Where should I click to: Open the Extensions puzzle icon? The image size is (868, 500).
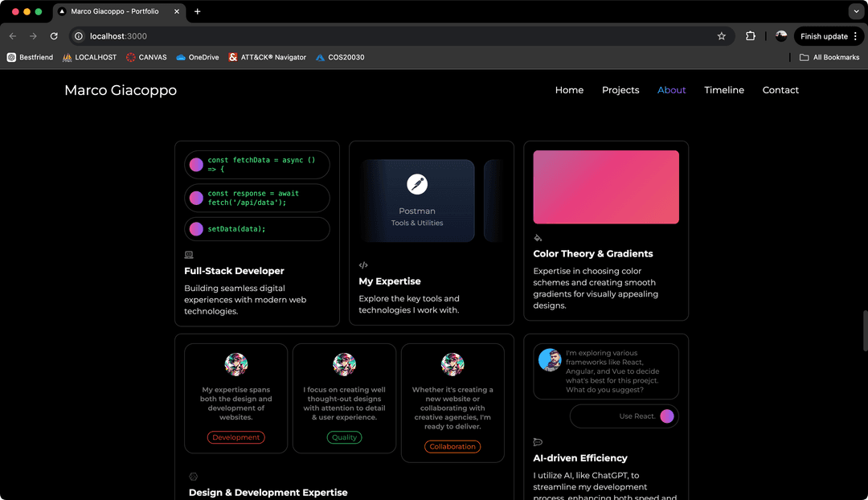pyautogui.click(x=750, y=36)
